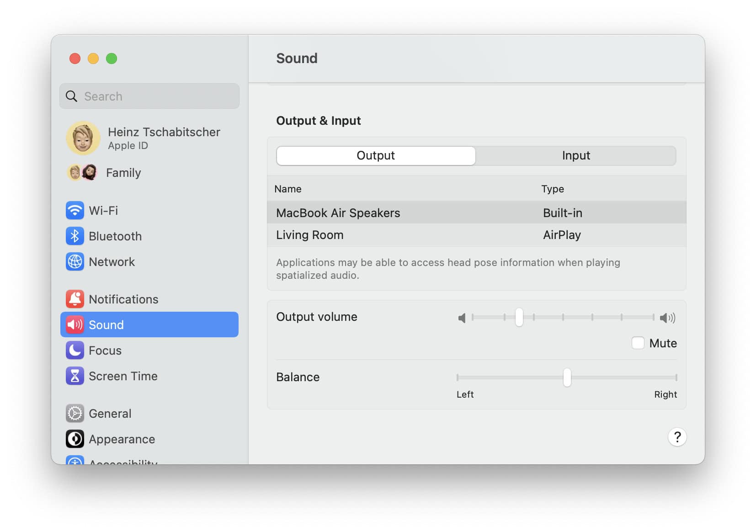
Task: Click the Notifications bell icon
Action: point(75,299)
